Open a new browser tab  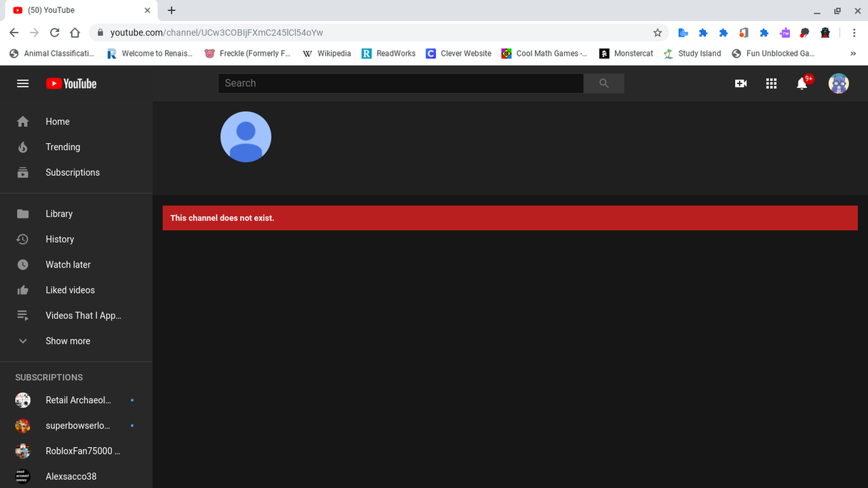[x=172, y=10]
